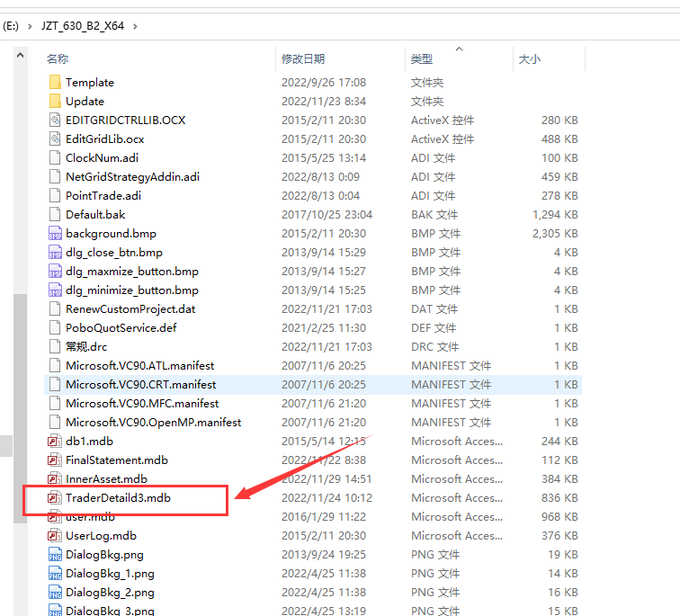Select DialogBkg.png image icon

click(55, 555)
